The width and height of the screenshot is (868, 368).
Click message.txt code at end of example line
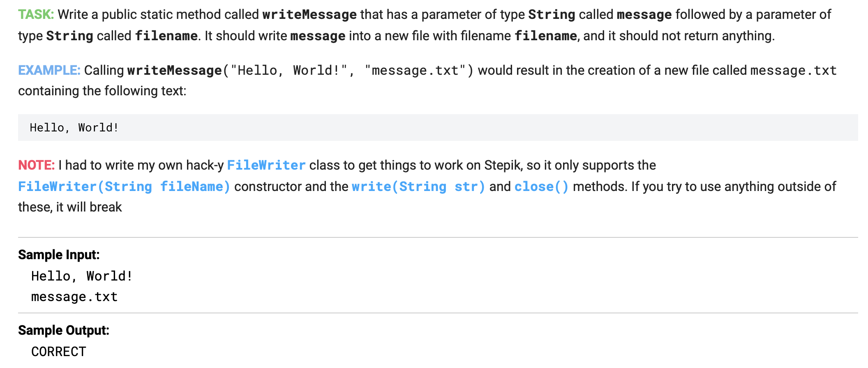click(x=794, y=70)
